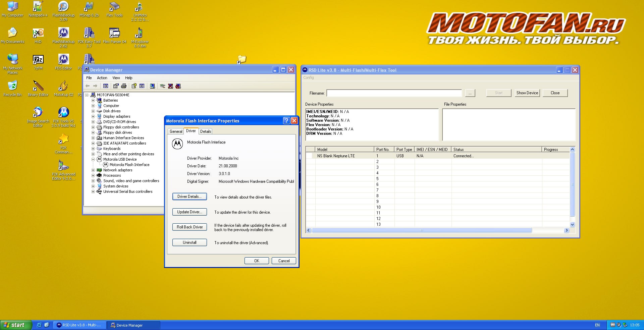Screen dimensions: 644x330
Task: Expand the Universal Serial Bus controllers node
Action: (x=93, y=191)
